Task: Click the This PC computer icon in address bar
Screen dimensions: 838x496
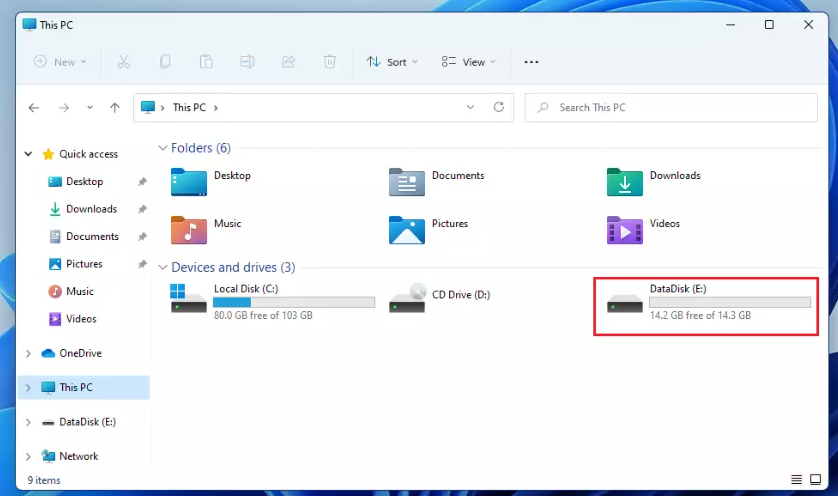Action: click(148, 107)
